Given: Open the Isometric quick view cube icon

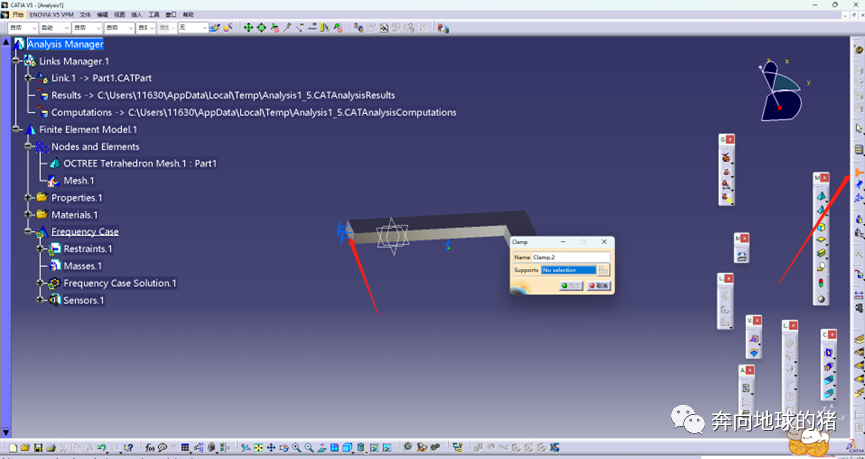Looking at the screenshot, I should (348, 447).
